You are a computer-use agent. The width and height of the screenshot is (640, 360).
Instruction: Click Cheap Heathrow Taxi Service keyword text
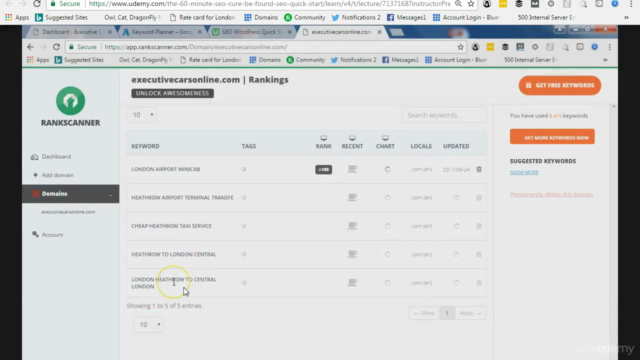(x=171, y=226)
